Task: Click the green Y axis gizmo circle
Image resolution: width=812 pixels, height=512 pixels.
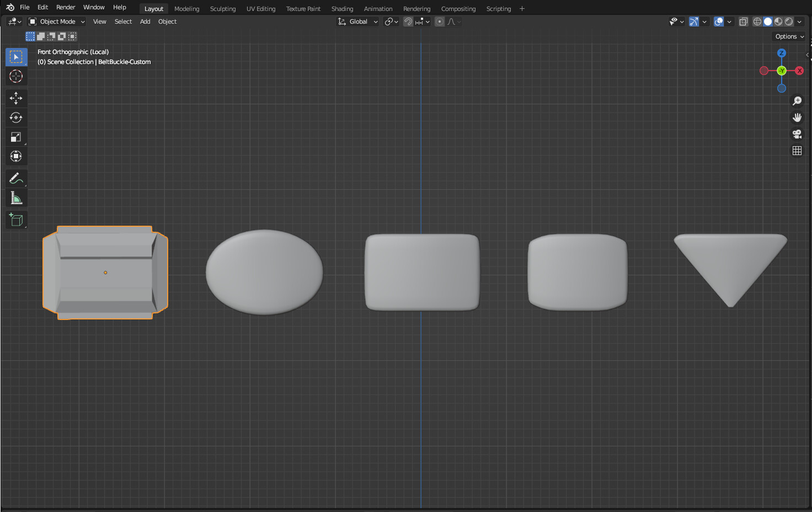Action: coord(782,71)
